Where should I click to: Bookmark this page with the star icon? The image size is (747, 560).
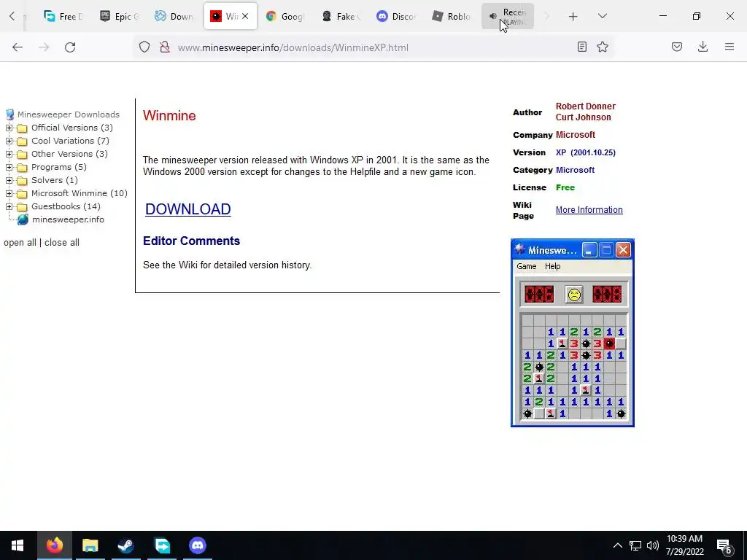[x=603, y=47]
